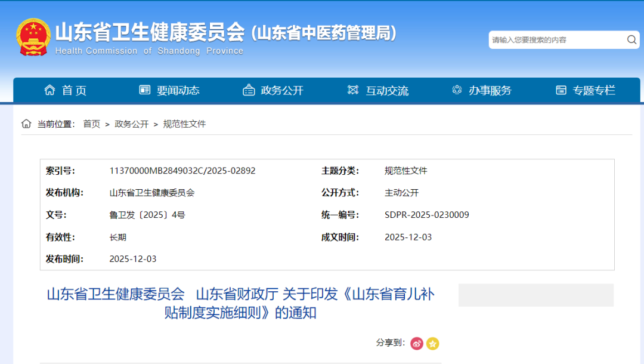This screenshot has width=644, height=364.
Task: Click the 办事服务 gear icon
Action: [457, 90]
